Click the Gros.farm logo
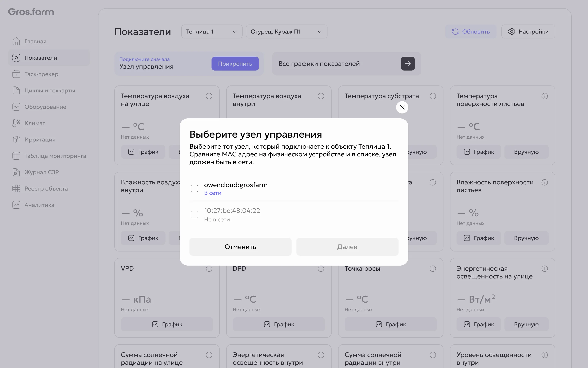The image size is (588, 368). click(x=31, y=12)
